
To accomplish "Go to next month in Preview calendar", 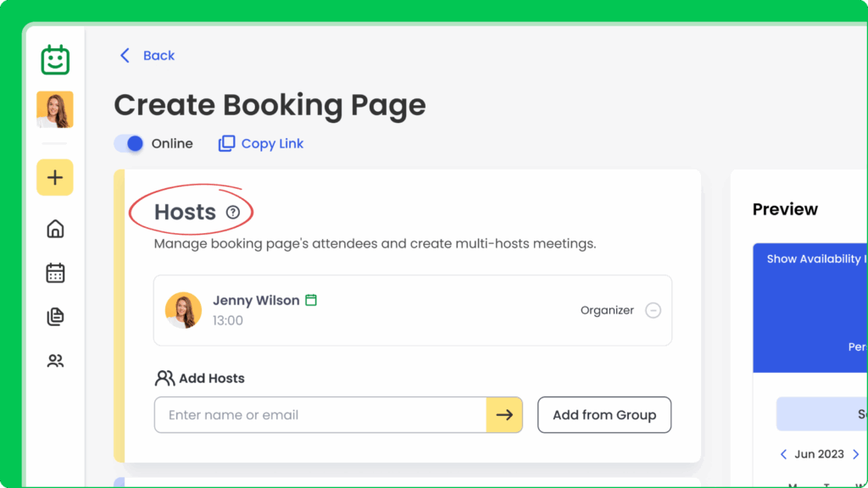I will [855, 455].
